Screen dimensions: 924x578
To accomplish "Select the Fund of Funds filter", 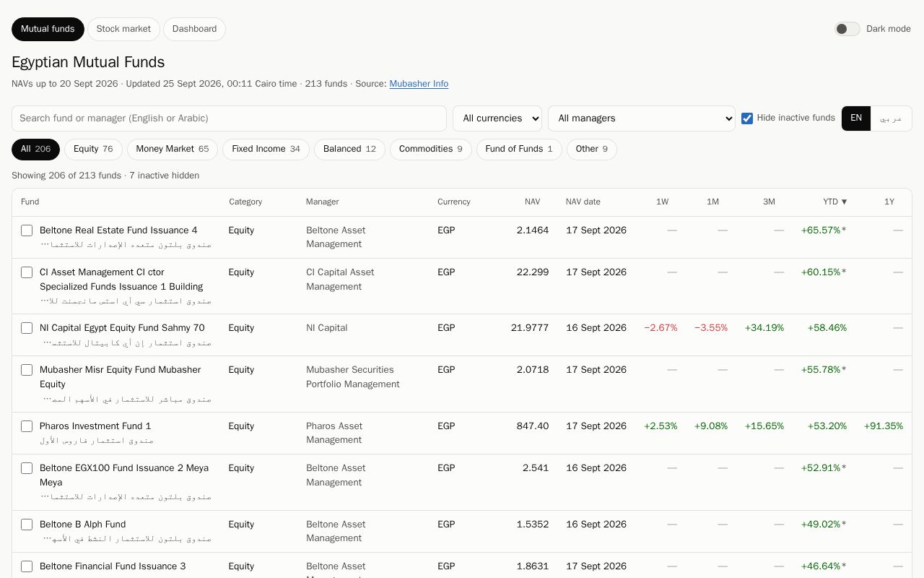I will (519, 149).
